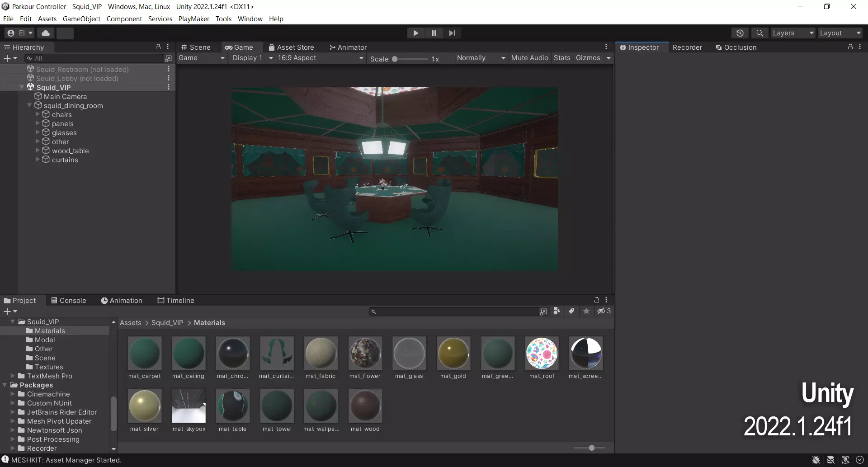Open the Bug Reporter status icon

pyautogui.click(x=816, y=460)
